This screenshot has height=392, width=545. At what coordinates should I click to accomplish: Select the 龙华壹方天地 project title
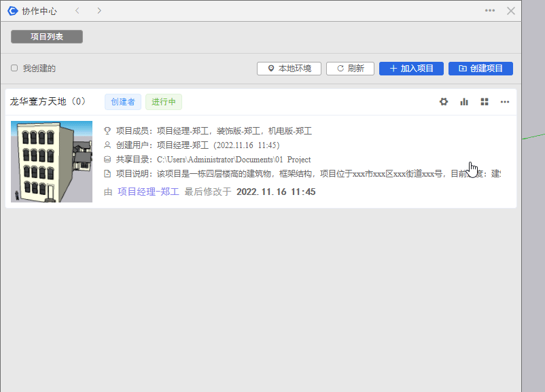[48, 102]
